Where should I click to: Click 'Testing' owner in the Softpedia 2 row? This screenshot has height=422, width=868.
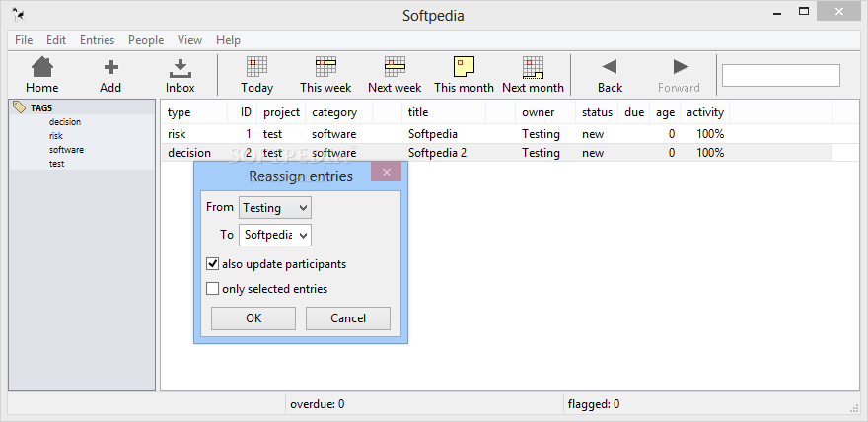pos(541,153)
